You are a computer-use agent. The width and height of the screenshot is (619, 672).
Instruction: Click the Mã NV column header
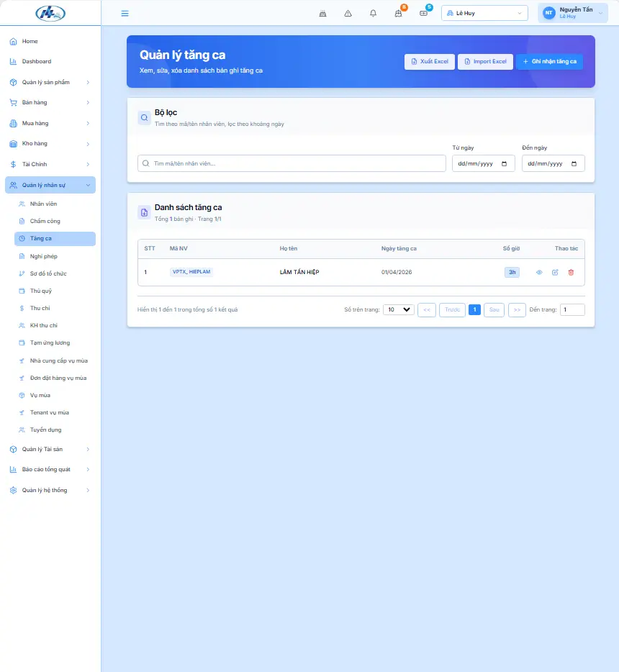pyautogui.click(x=179, y=248)
